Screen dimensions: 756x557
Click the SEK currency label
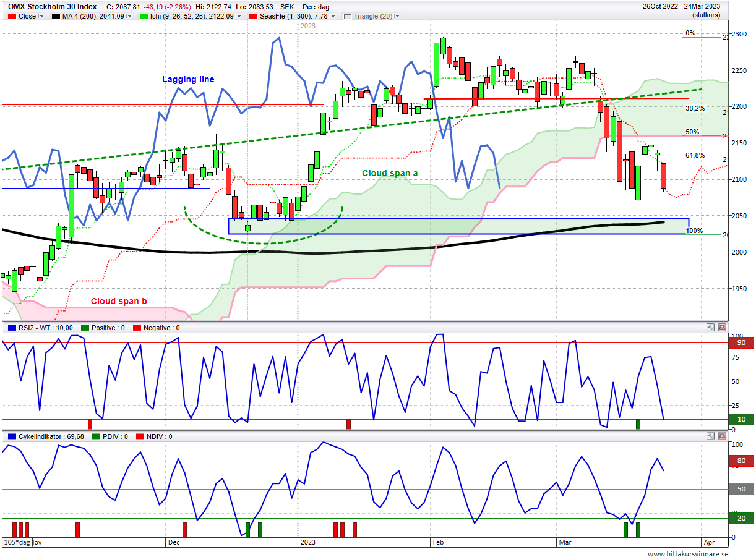(287, 7)
